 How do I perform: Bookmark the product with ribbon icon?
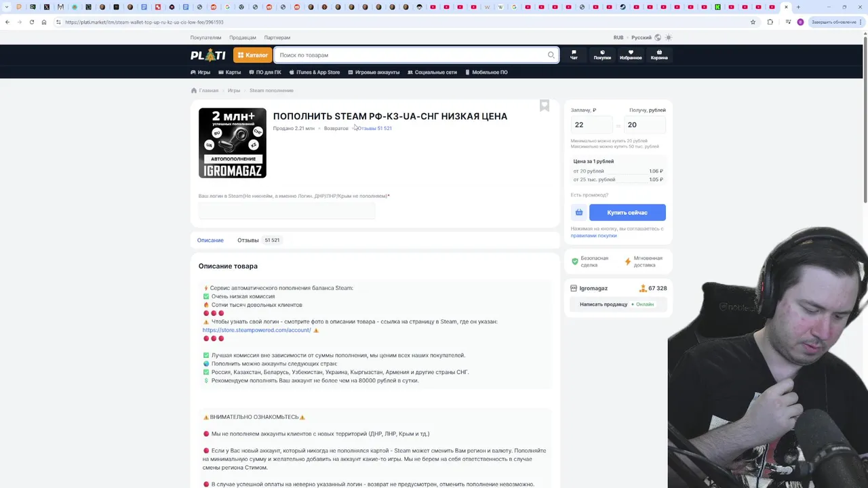tap(545, 105)
